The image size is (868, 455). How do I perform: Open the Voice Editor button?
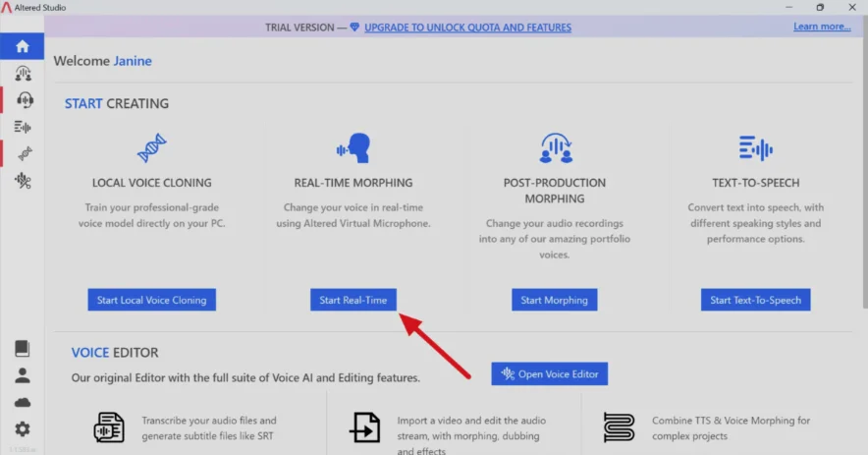coord(549,374)
